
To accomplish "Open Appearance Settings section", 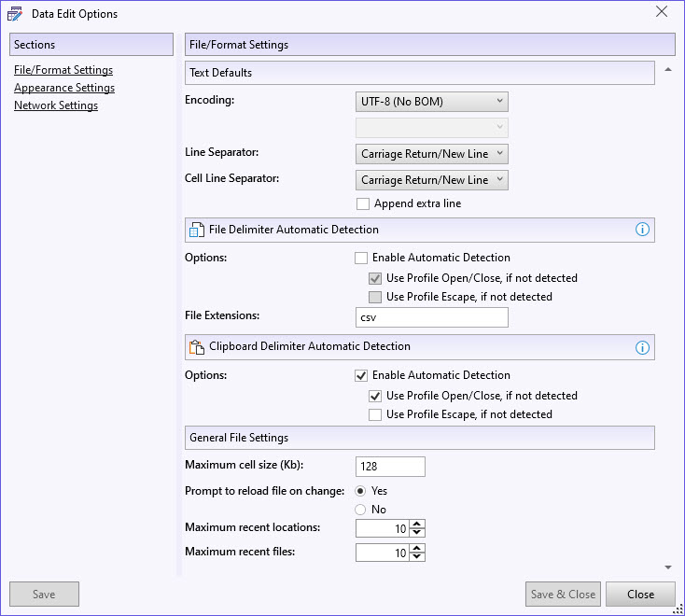I will point(64,88).
